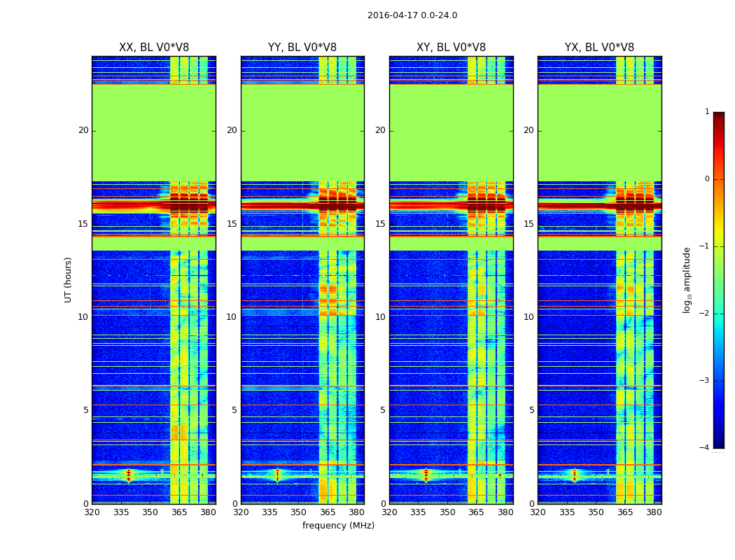The image size is (735, 560).
Task: Click the large green block in YX panel
Action: pos(599,132)
